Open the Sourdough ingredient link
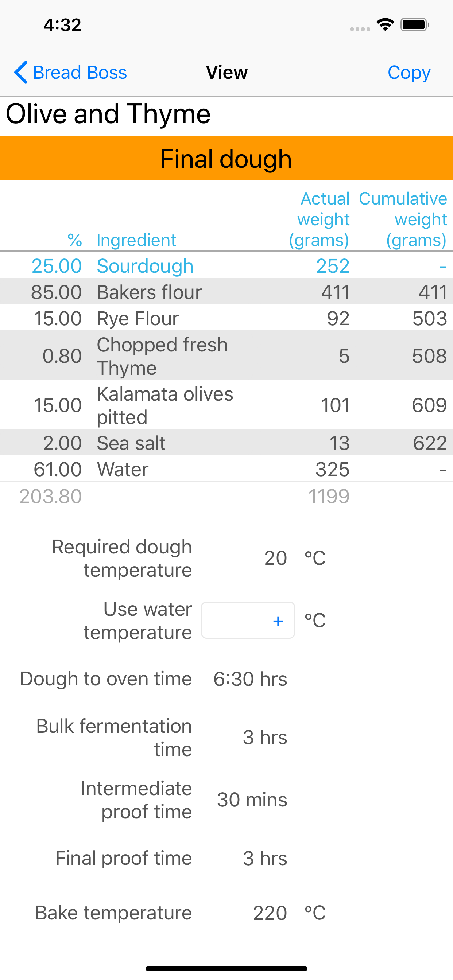This screenshot has width=453, height=980. [145, 266]
